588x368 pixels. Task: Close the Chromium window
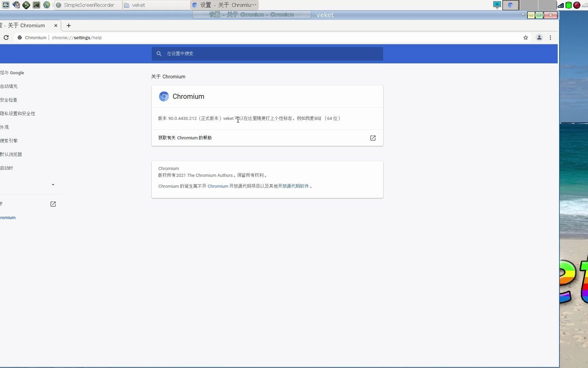click(x=551, y=15)
